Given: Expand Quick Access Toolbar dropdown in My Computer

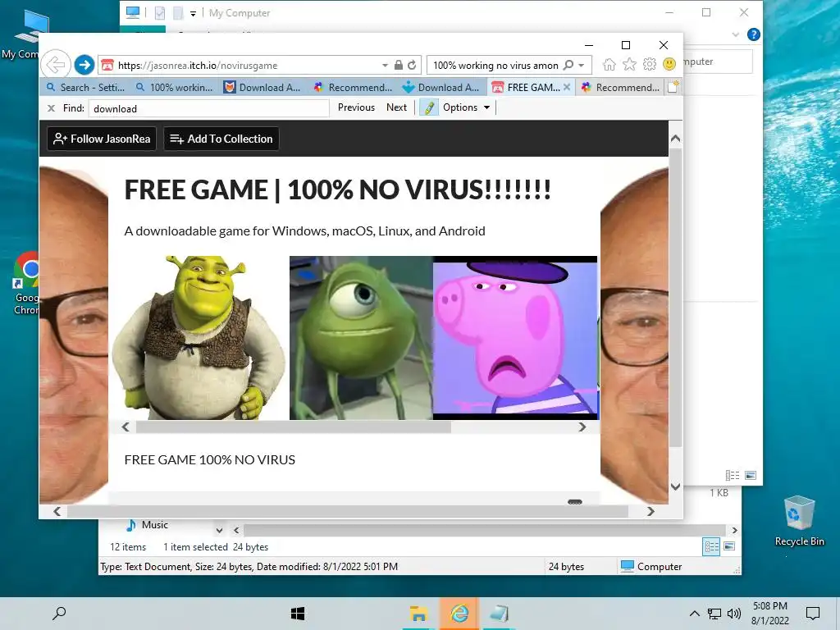Looking at the screenshot, I should [193, 13].
